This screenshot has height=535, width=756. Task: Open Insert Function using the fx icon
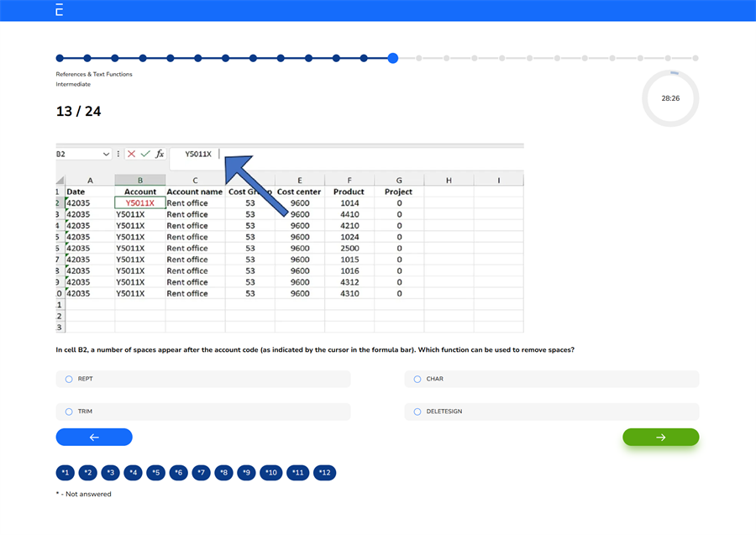(x=159, y=154)
